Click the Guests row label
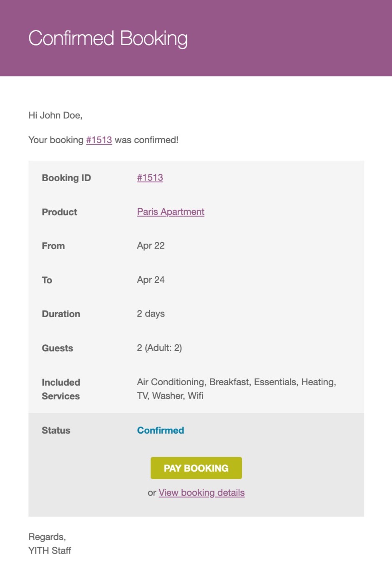 pos(57,348)
